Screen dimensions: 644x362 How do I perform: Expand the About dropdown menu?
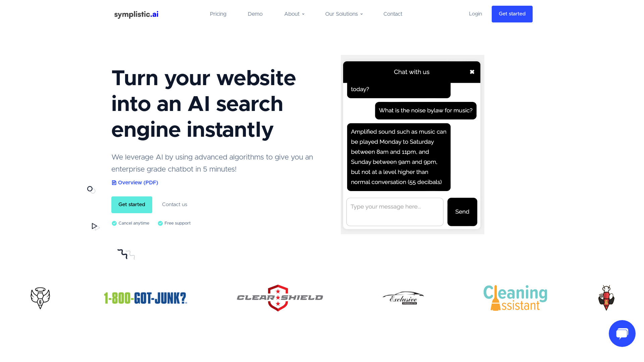point(294,14)
